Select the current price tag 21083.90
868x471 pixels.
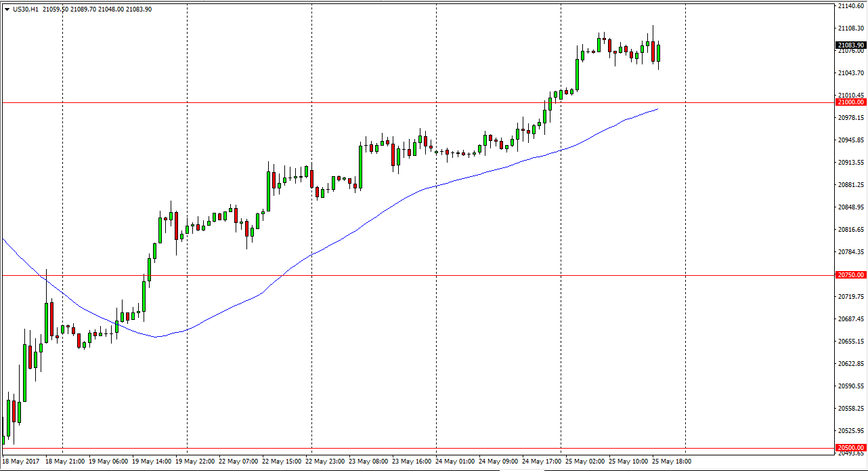(x=850, y=45)
